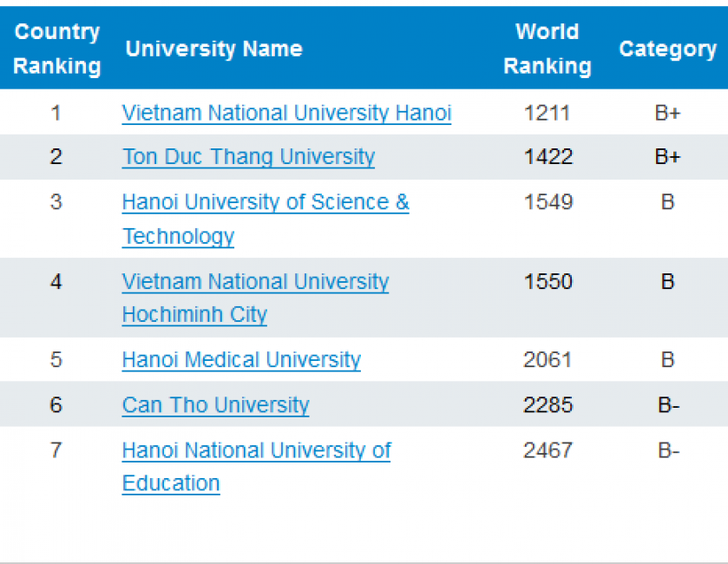Viewport: 728px width, 564px height.
Task: Select world ranking value 1550
Action: [x=548, y=282]
